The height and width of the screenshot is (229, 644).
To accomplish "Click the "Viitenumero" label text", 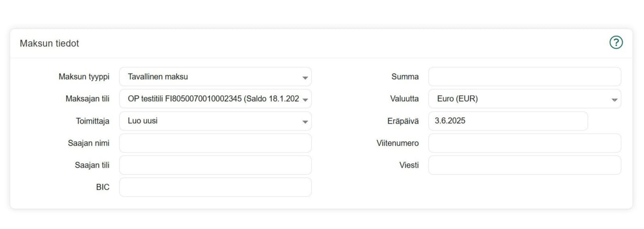I will tap(397, 143).
